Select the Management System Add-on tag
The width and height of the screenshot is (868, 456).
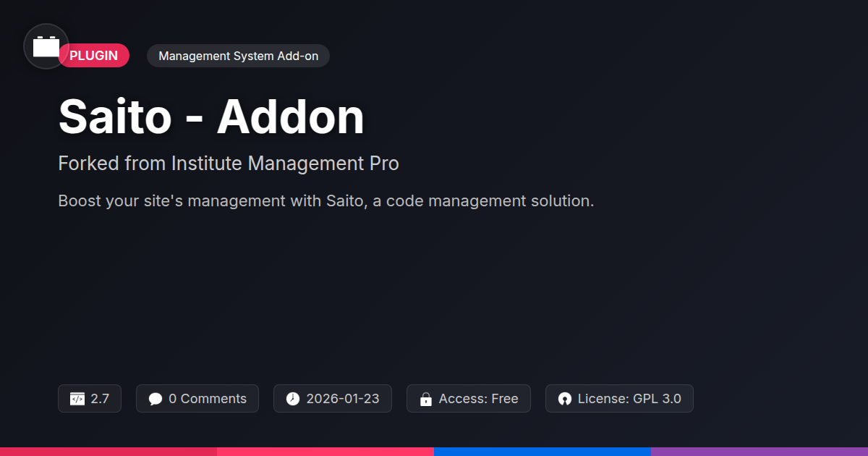pyautogui.click(x=238, y=56)
